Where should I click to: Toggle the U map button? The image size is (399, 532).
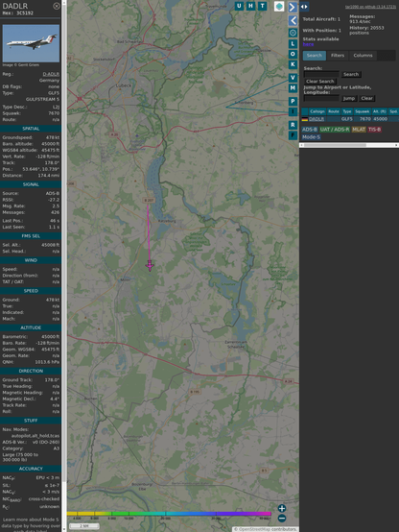(239, 6)
